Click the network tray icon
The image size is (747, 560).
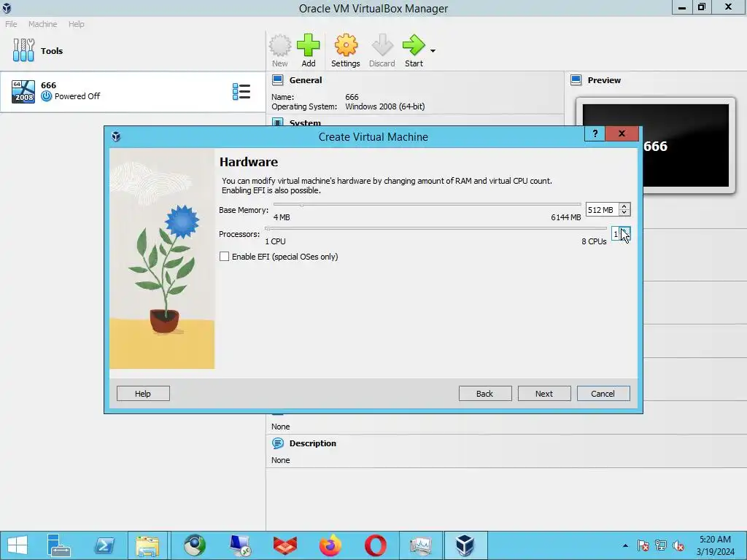661,545
